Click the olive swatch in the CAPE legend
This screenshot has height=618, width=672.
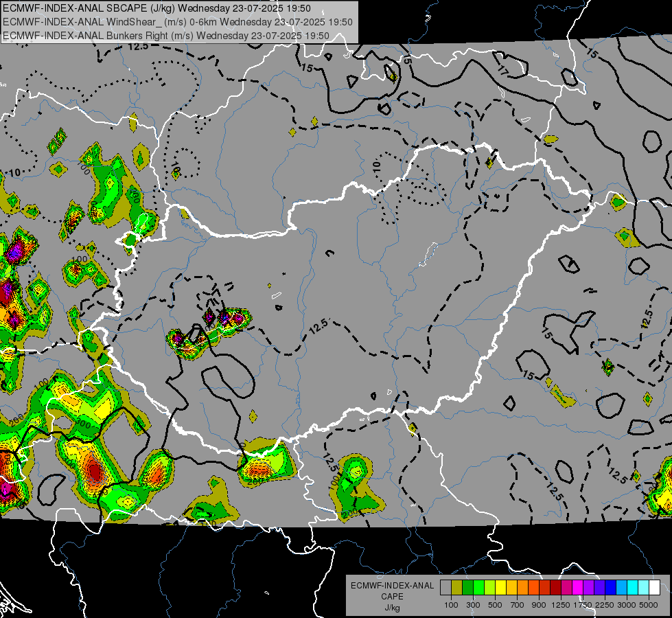[x=457, y=588]
